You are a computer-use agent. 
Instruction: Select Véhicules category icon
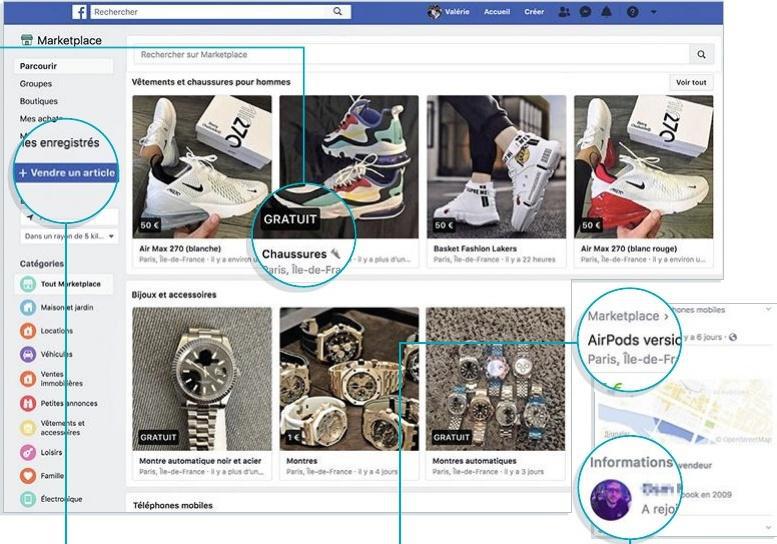[x=28, y=354]
